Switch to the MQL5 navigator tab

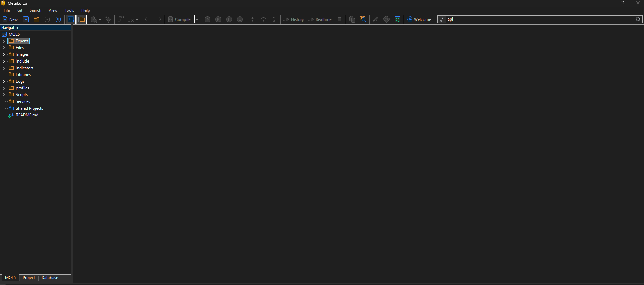click(x=10, y=278)
